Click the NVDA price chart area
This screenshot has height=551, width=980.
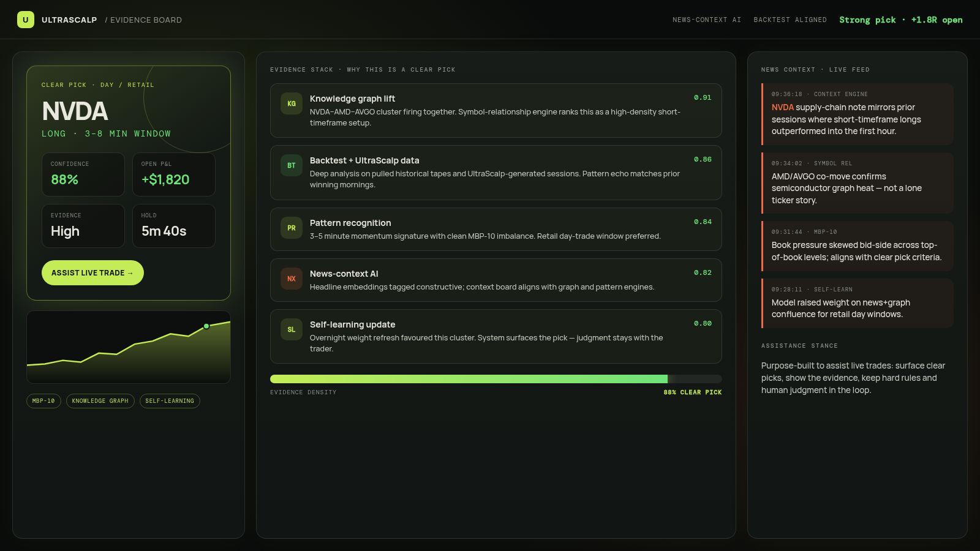[x=129, y=347]
